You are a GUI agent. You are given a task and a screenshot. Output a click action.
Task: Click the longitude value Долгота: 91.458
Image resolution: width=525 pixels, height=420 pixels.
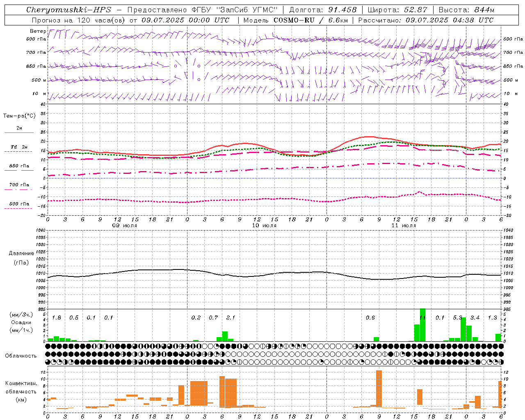coord(323,10)
